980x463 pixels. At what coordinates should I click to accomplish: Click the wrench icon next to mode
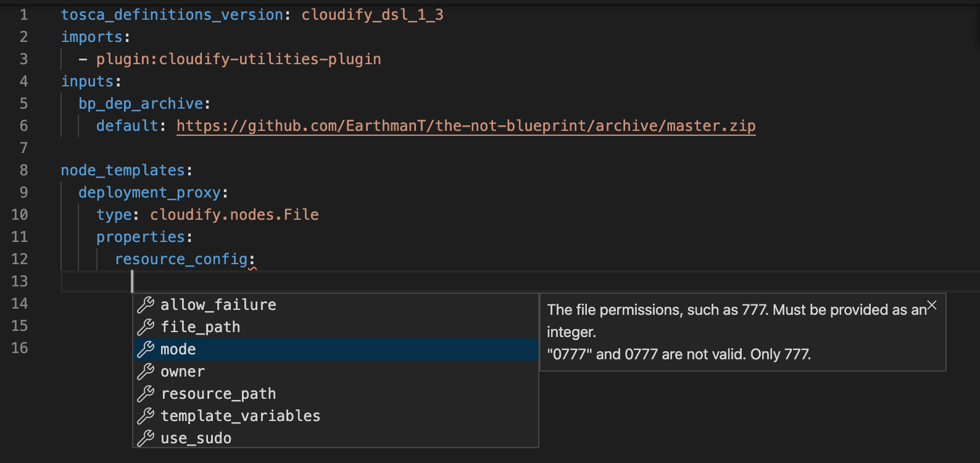coord(146,349)
